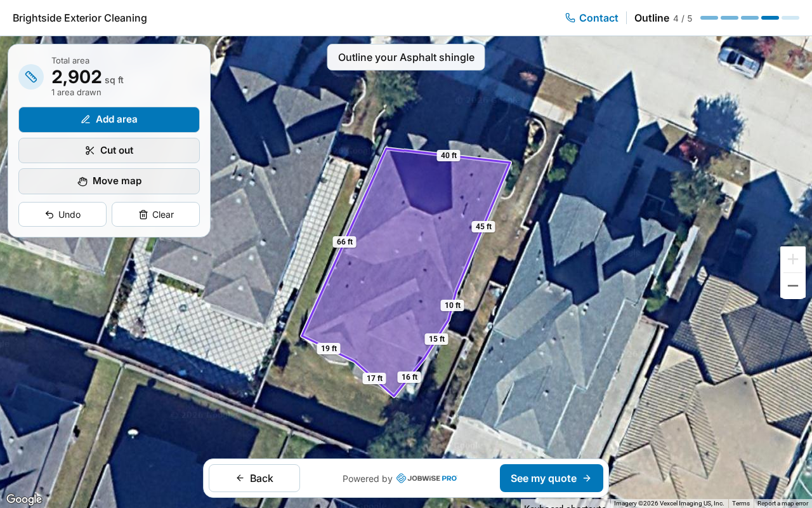Click the Jobwise Pro logo

[426, 478]
